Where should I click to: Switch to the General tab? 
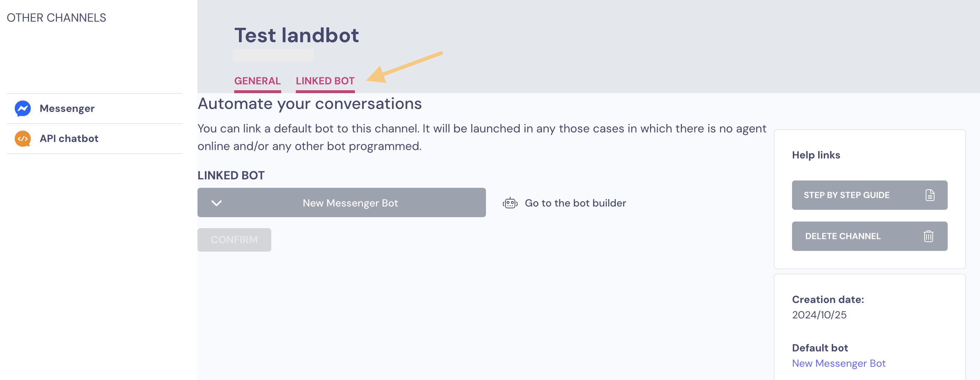[257, 81]
